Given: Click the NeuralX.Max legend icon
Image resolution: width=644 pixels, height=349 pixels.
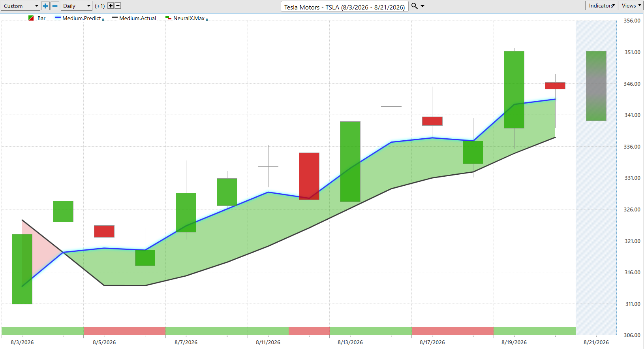Looking at the screenshot, I should coord(168,18).
